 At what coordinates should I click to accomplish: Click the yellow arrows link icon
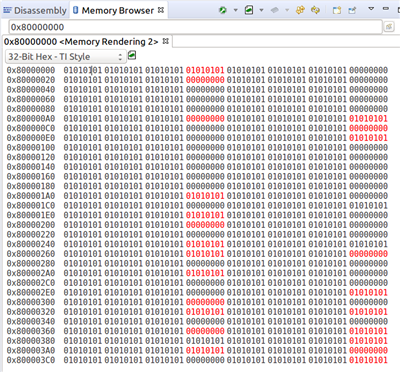click(315, 10)
